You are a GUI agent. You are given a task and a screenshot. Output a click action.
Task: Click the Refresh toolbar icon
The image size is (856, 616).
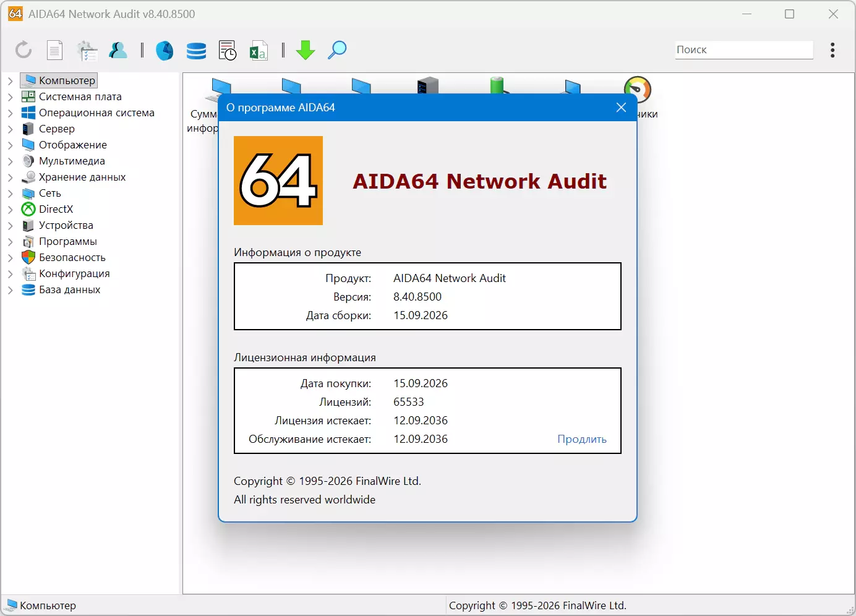pos(24,50)
